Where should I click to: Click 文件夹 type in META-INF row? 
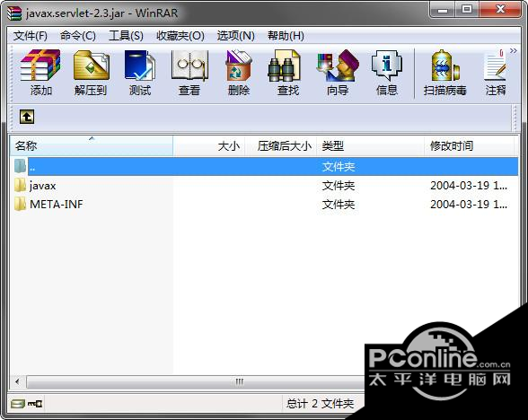tap(338, 205)
